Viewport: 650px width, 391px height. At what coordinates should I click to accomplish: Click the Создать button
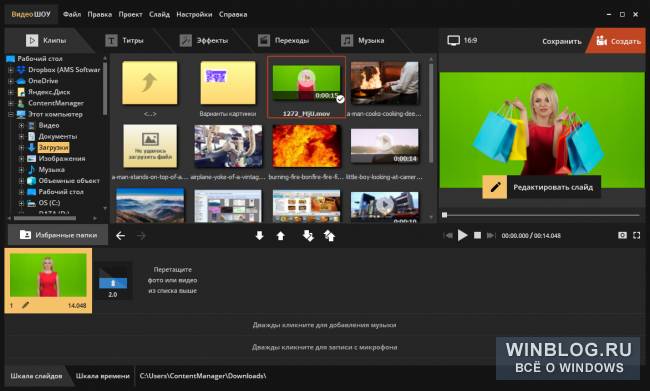click(x=618, y=41)
